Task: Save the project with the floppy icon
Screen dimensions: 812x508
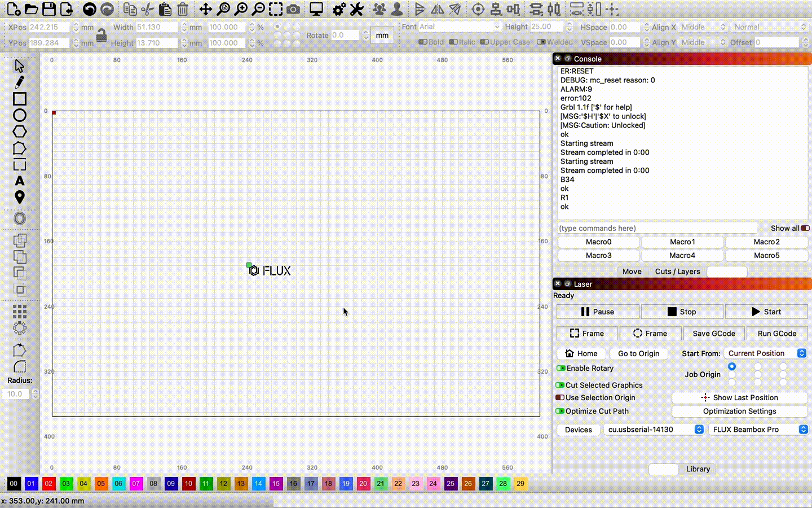Action: 49,9
